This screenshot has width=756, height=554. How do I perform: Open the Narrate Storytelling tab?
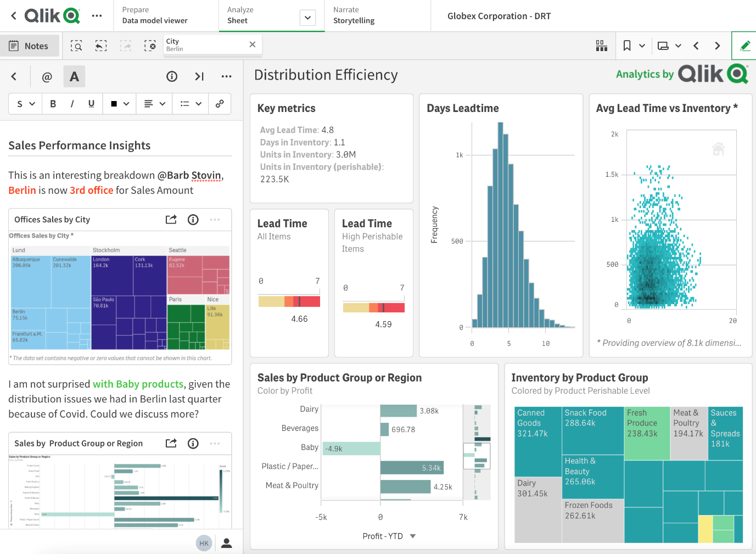[x=378, y=15]
